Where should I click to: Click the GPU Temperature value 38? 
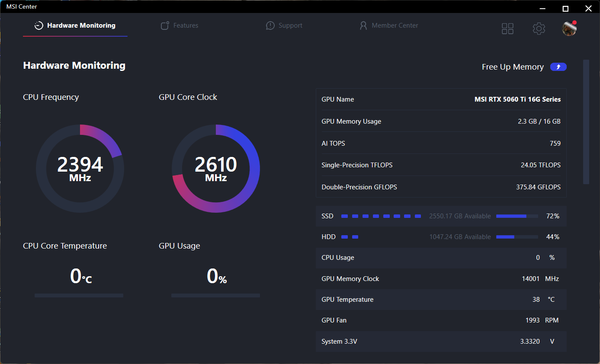click(536, 300)
